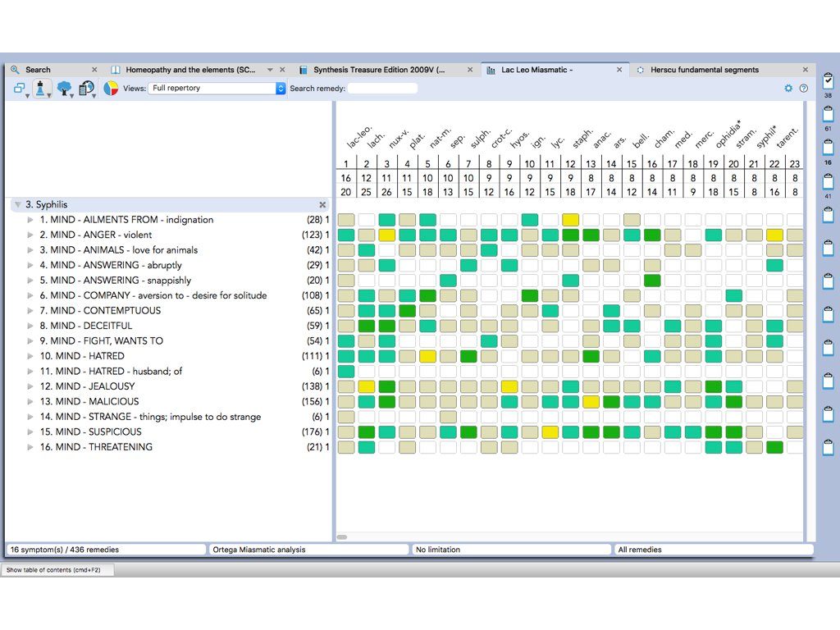840x630 pixels.
Task: Select the clipboard labeled 16
Action: (x=829, y=148)
